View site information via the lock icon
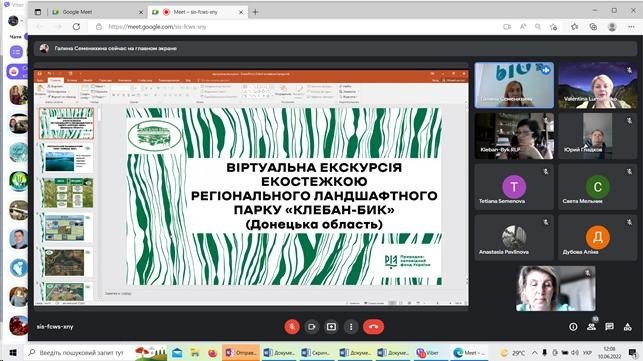This screenshot has width=643, height=361. pos(99,27)
